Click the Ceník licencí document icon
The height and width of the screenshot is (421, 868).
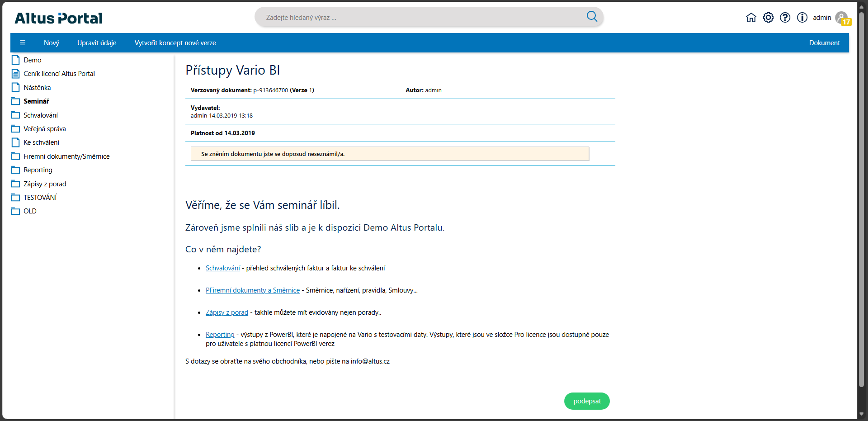16,74
